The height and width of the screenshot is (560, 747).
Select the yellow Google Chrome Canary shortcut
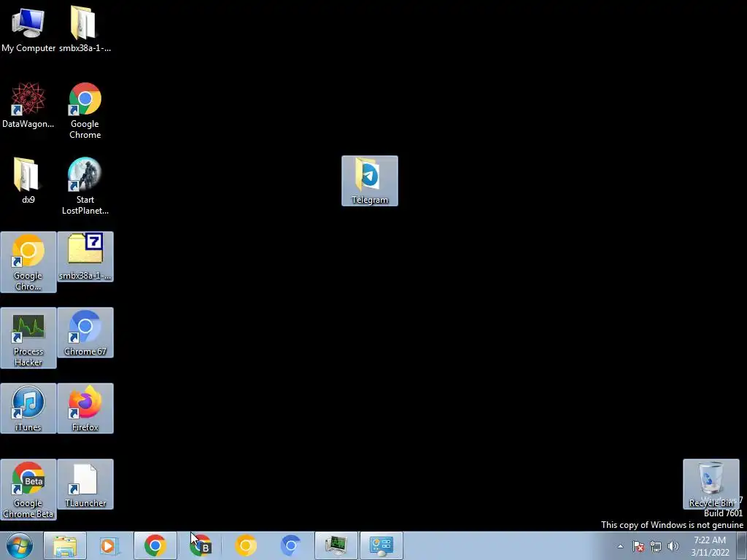(28, 262)
